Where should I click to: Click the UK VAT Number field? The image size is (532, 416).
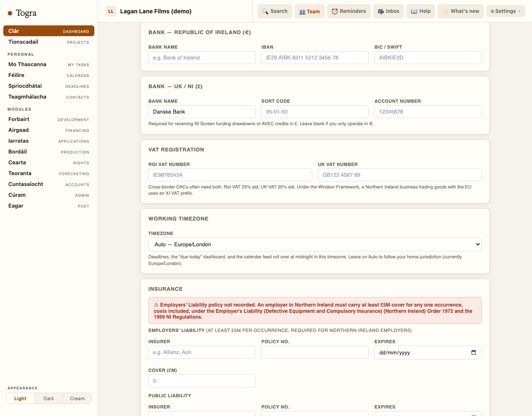point(400,175)
